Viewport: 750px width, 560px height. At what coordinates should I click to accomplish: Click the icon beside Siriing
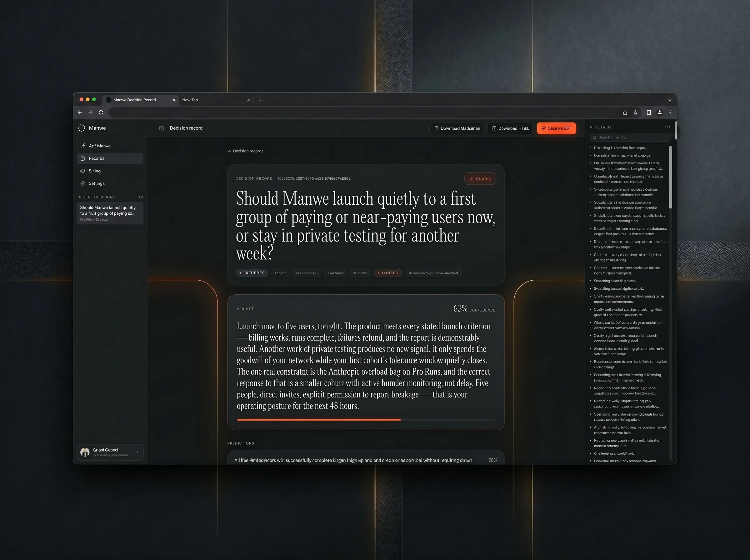tap(83, 171)
